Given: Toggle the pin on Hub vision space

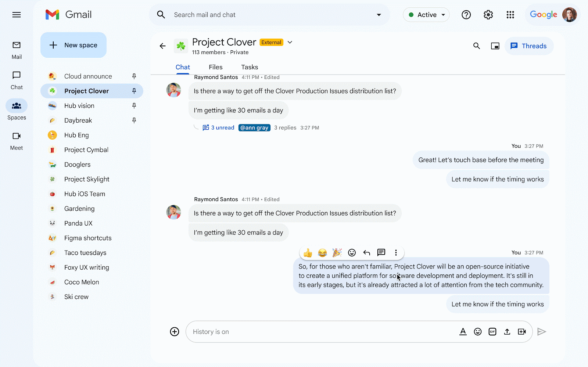Looking at the screenshot, I should (x=134, y=106).
